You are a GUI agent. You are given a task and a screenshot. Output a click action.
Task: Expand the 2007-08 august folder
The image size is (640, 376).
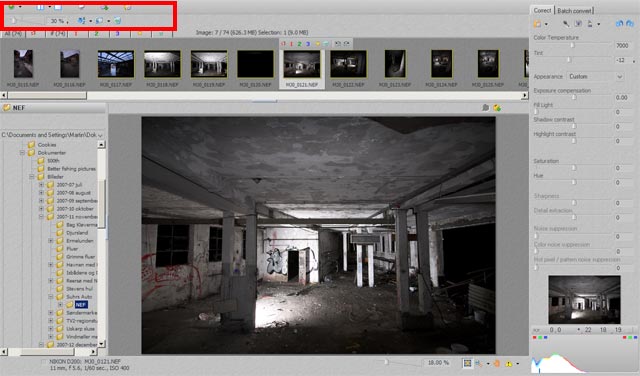[x=41, y=193]
